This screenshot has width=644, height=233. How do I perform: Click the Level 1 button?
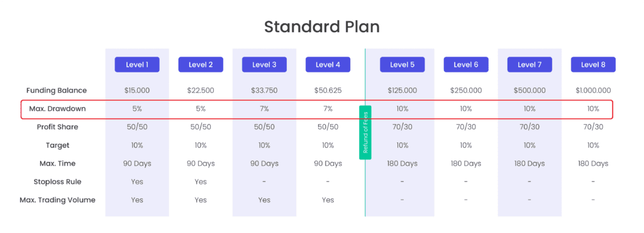click(x=136, y=64)
